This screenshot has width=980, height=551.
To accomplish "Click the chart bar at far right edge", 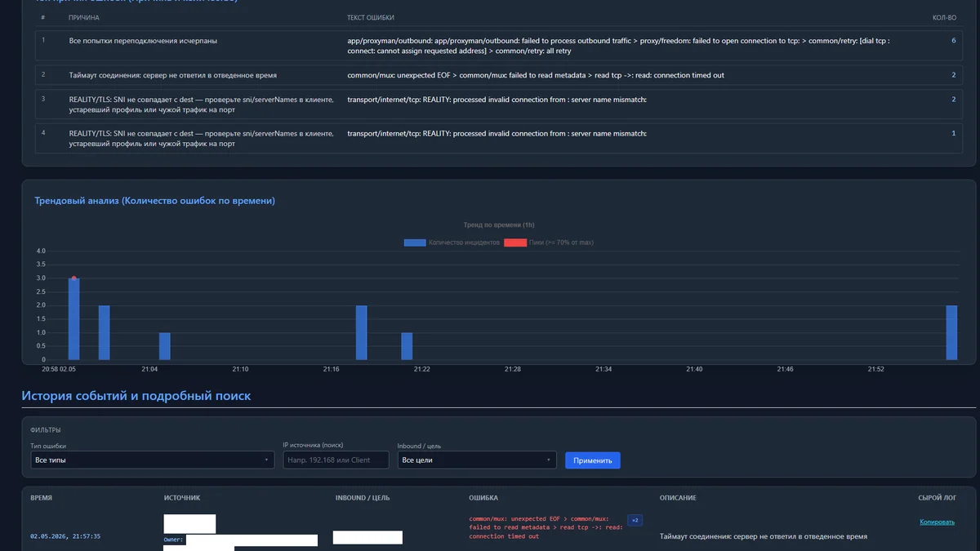I will click(x=951, y=332).
